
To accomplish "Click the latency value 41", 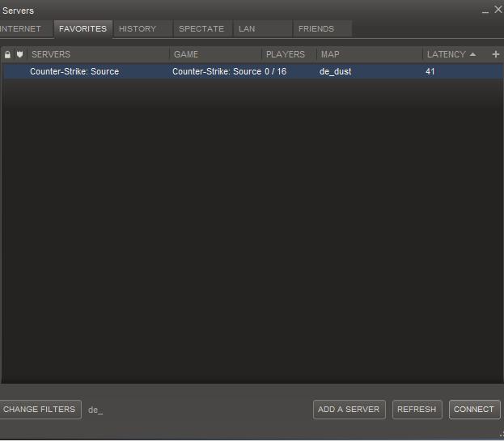I will click(x=430, y=71).
